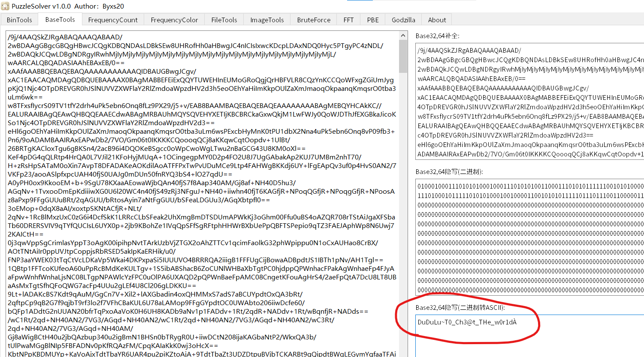Switch to the BinTools tab
This screenshot has width=644, height=357.
(x=19, y=20)
